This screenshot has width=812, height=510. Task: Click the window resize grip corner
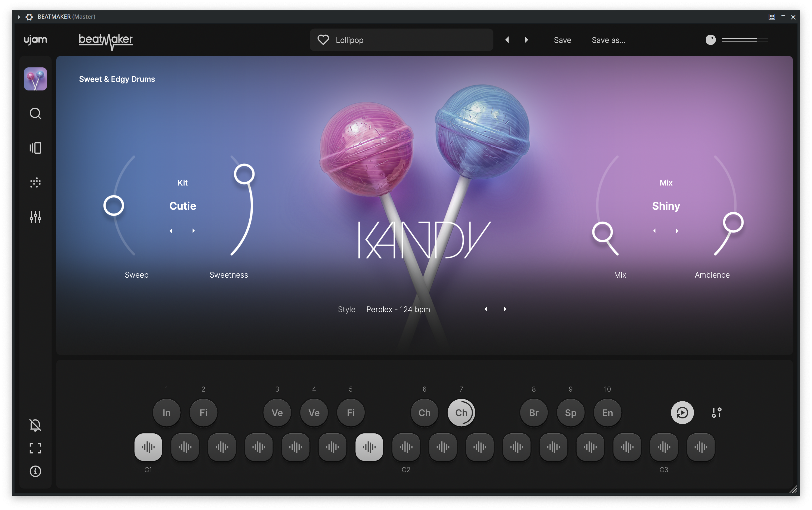point(793,489)
